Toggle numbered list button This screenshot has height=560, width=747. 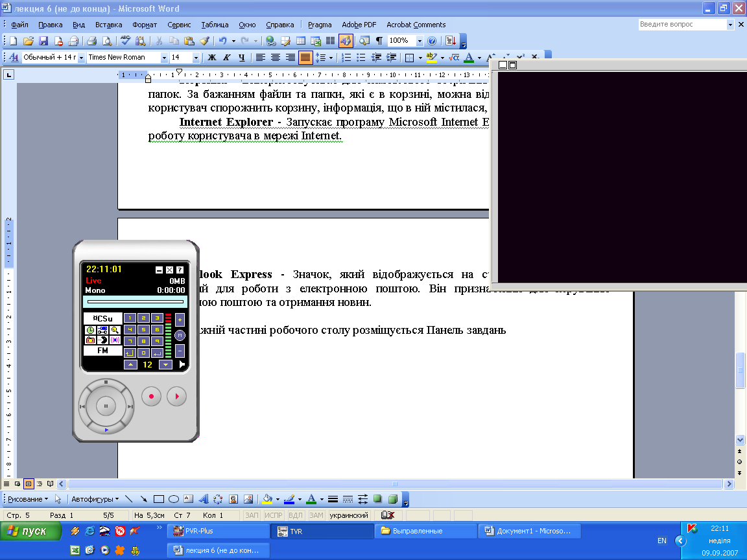tap(346, 58)
